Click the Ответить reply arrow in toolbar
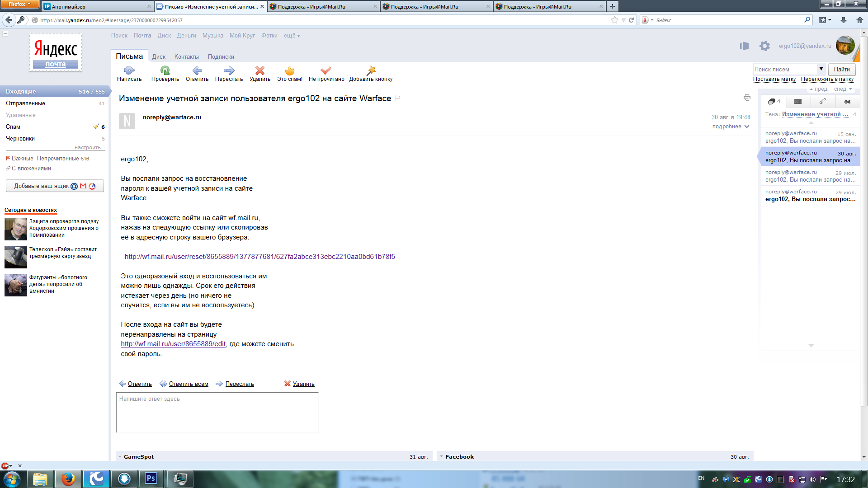The height and width of the screenshot is (488, 868). coord(197,70)
